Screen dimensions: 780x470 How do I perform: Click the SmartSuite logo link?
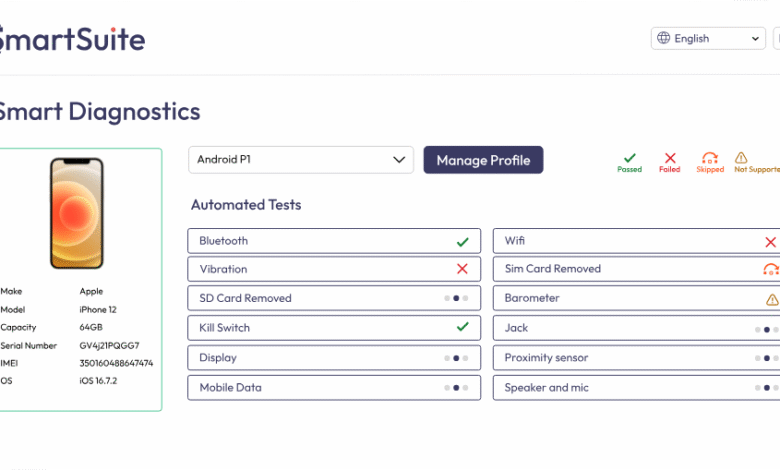pyautogui.click(x=72, y=39)
